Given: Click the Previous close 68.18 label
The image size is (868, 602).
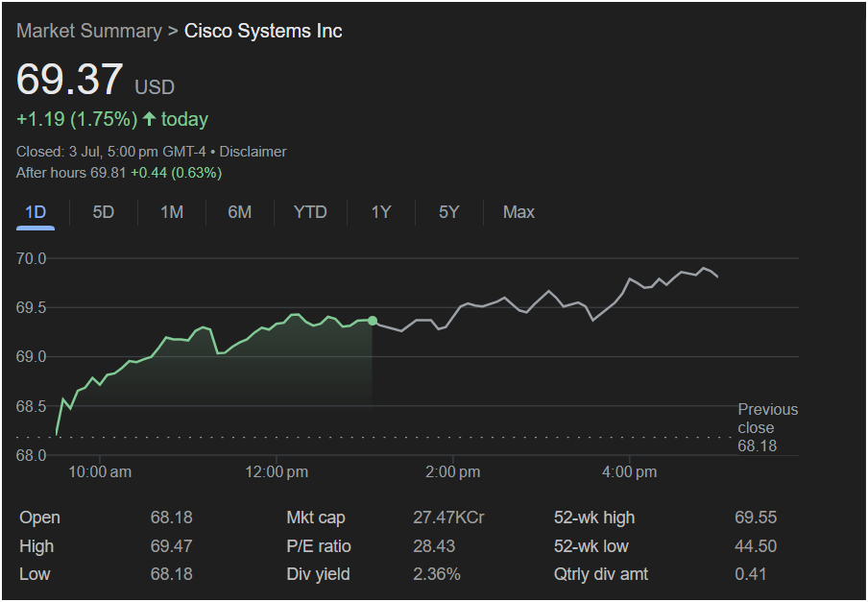Looking at the screenshot, I should click(768, 427).
